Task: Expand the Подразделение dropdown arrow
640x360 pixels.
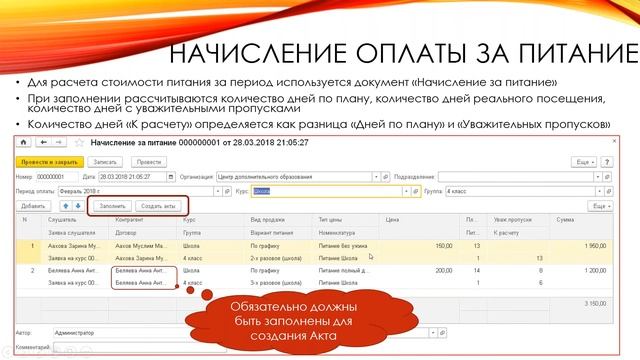Action: point(598,177)
